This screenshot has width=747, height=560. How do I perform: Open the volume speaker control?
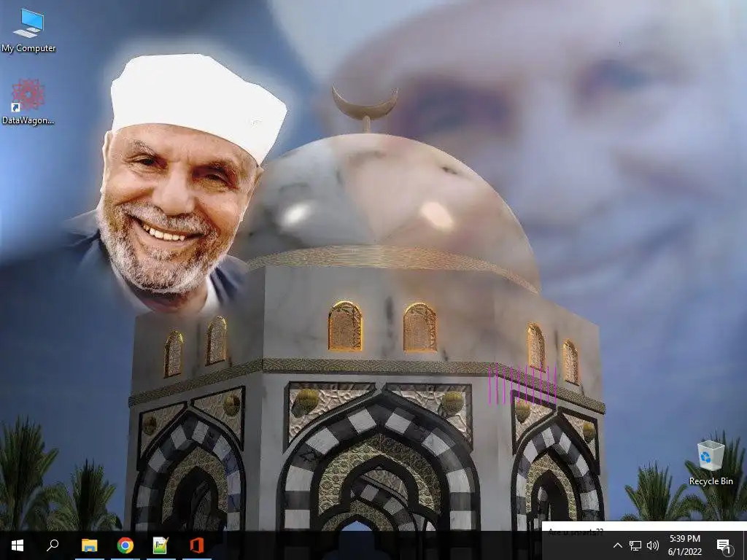click(x=653, y=545)
